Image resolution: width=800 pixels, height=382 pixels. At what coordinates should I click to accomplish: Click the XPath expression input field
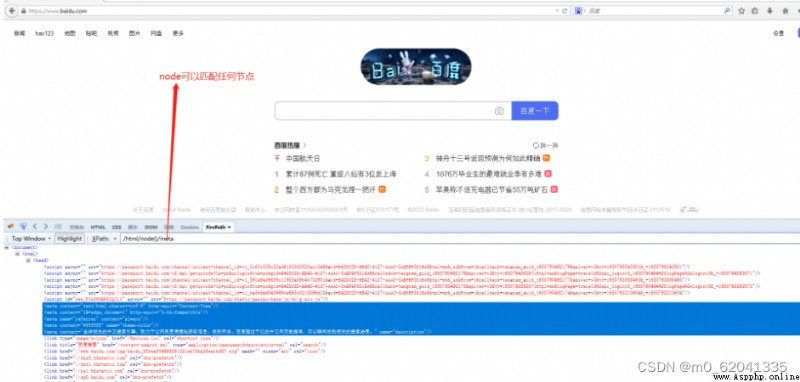click(459, 239)
